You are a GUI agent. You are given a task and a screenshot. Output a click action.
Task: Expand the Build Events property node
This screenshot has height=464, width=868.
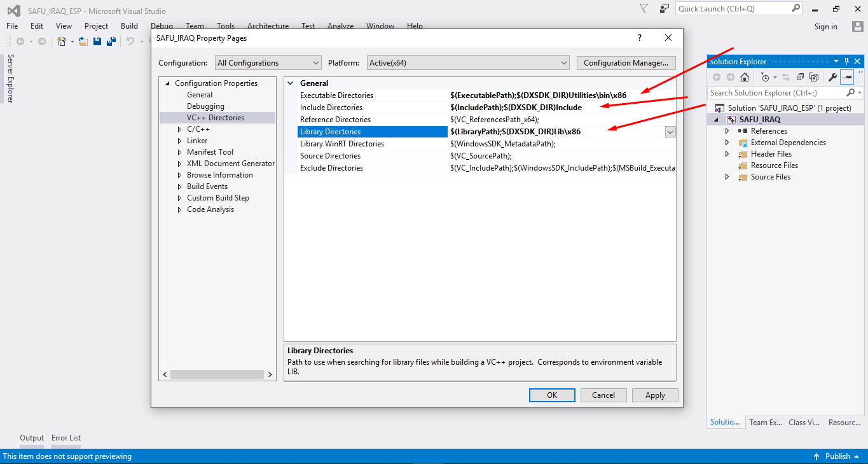click(179, 186)
